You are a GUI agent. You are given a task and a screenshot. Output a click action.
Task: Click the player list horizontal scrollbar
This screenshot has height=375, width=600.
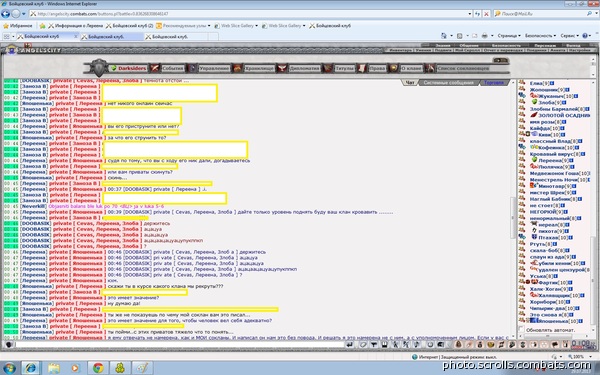point(548,336)
